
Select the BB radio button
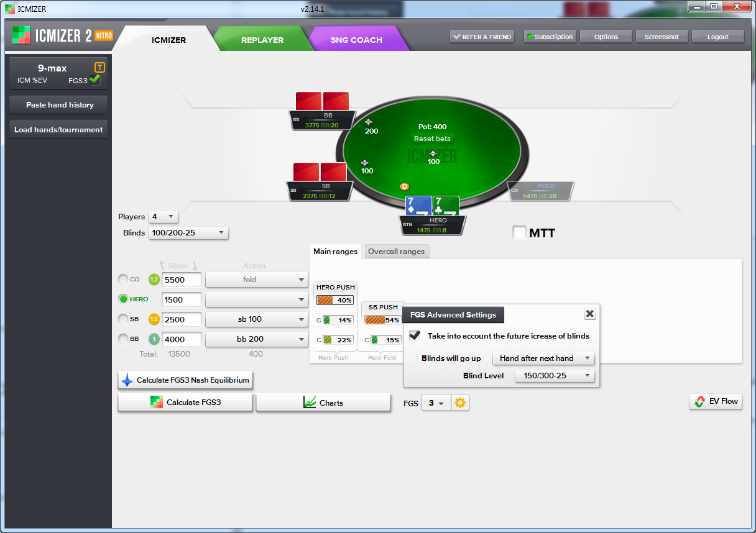click(123, 339)
